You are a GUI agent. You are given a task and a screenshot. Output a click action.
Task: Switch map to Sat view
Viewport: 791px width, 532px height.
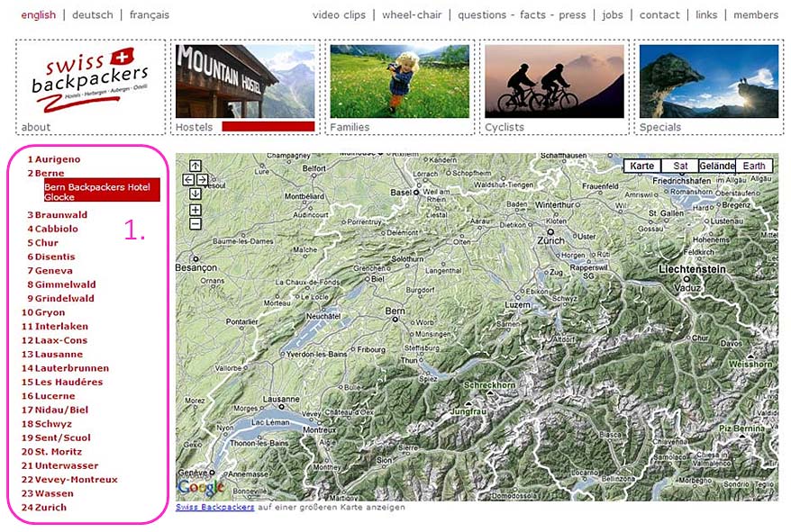(680, 167)
